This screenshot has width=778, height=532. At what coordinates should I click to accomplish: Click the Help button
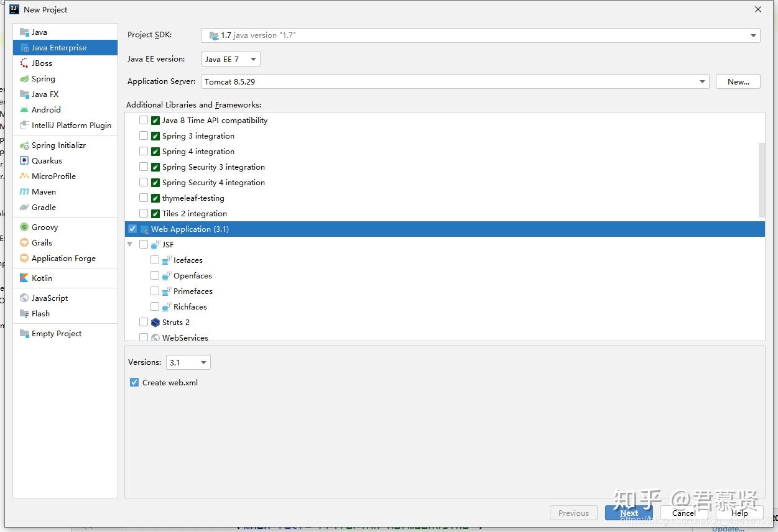pos(739,513)
